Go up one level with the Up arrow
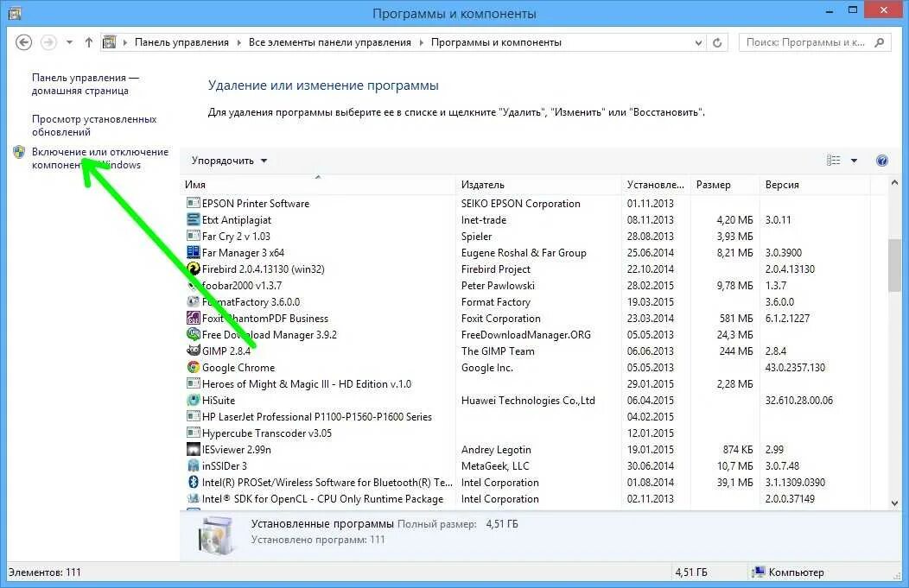The width and height of the screenshot is (909, 588). pyautogui.click(x=89, y=42)
